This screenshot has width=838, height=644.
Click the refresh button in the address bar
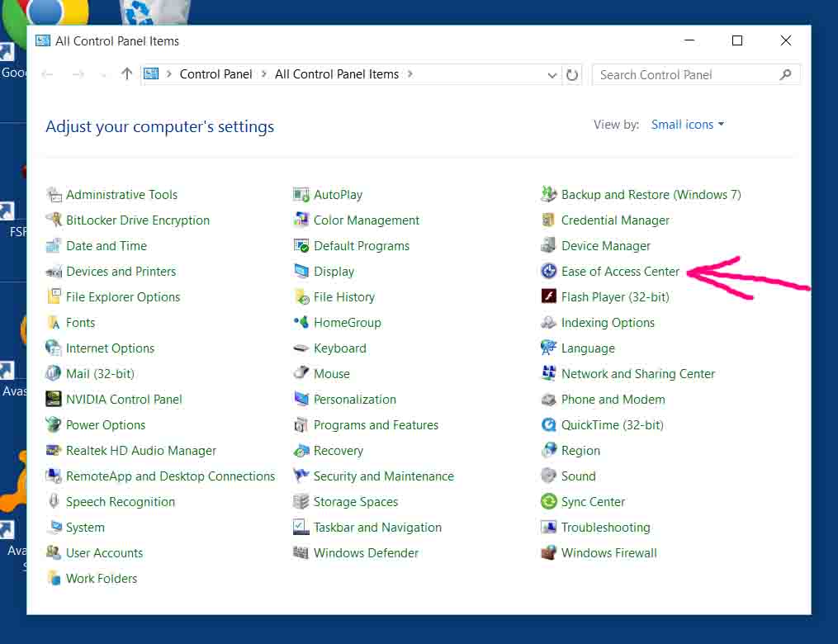coord(574,74)
